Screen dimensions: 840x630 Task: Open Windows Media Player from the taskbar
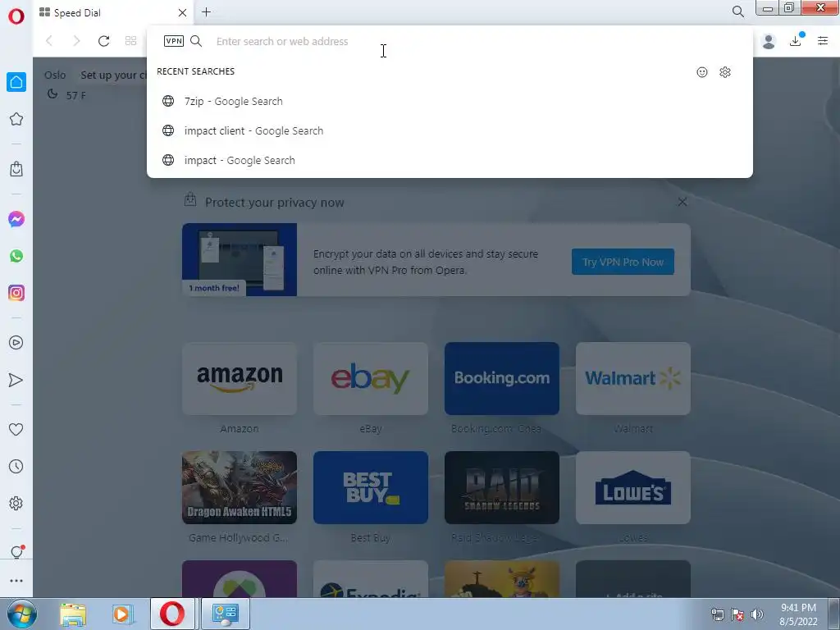tap(122, 614)
